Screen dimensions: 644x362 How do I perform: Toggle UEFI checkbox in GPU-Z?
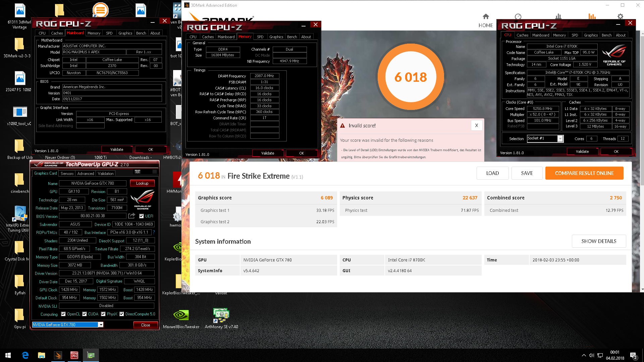[x=141, y=216]
